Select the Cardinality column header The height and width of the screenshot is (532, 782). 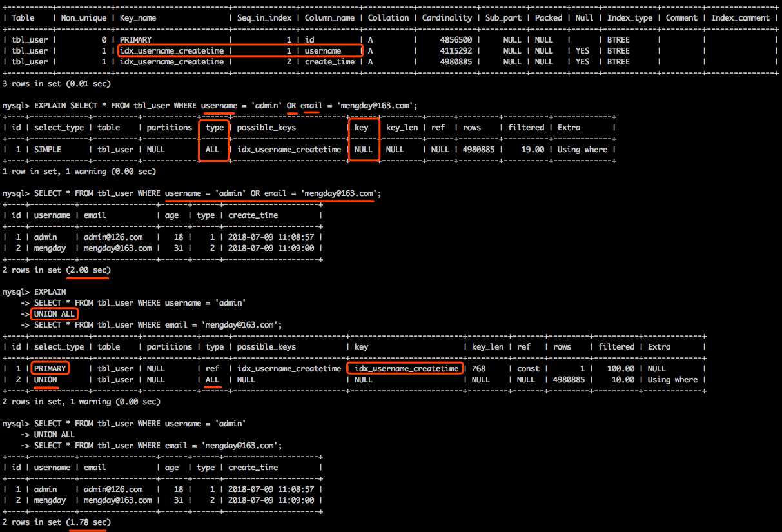pos(447,18)
